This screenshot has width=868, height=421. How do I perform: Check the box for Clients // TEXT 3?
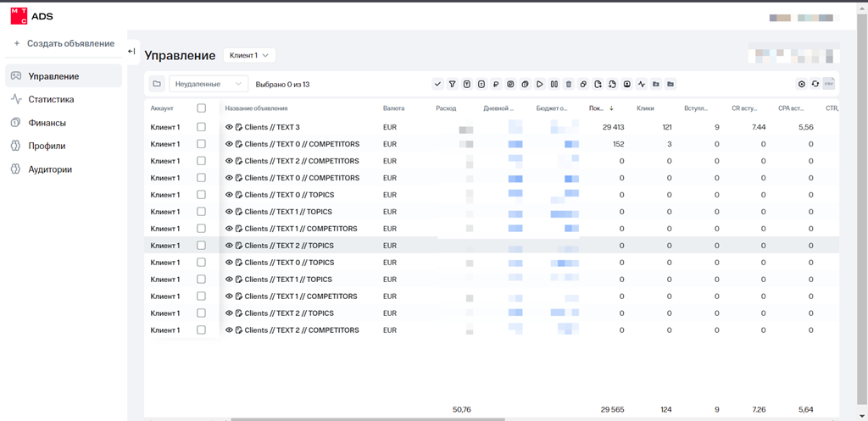tap(201, 127)
